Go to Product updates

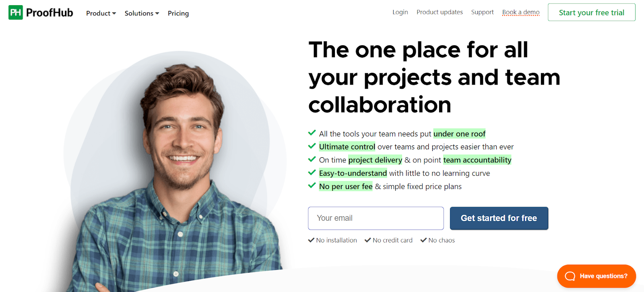click(440, 12)
